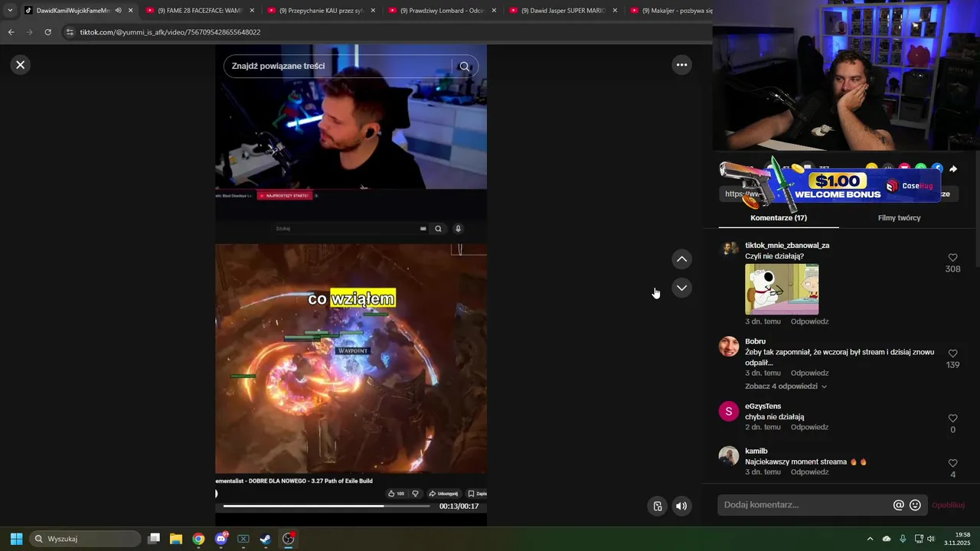This screenshot has width=980, height=551.
Task: Go to previous video with up chevron
Action: click(681, 259)
